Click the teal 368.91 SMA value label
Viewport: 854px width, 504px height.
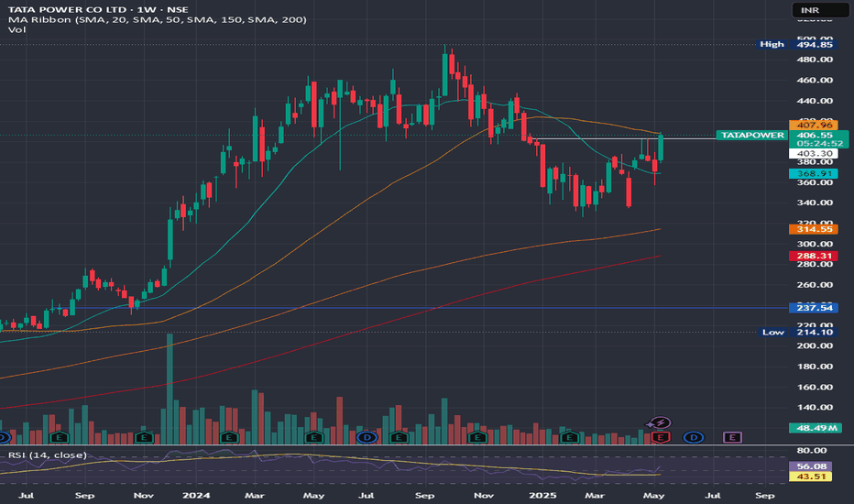click(x=814, y=174)
